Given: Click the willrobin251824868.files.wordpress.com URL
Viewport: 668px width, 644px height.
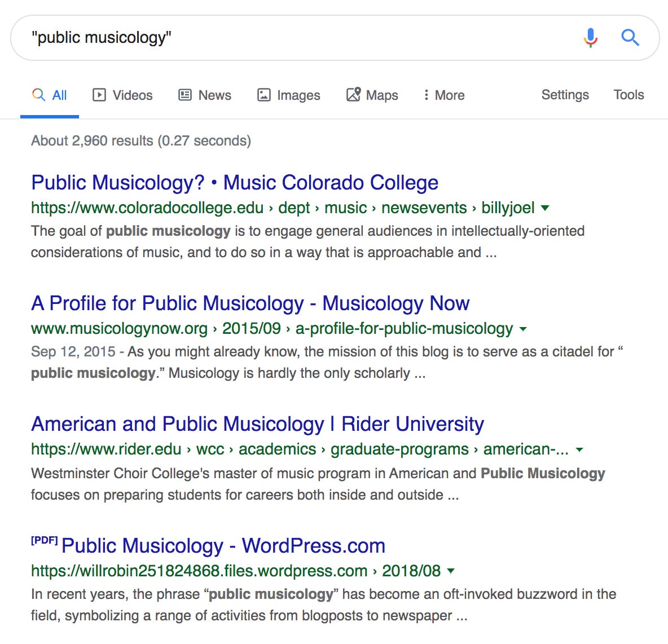Looking at the screenshot, I should [x=236, y=571].
